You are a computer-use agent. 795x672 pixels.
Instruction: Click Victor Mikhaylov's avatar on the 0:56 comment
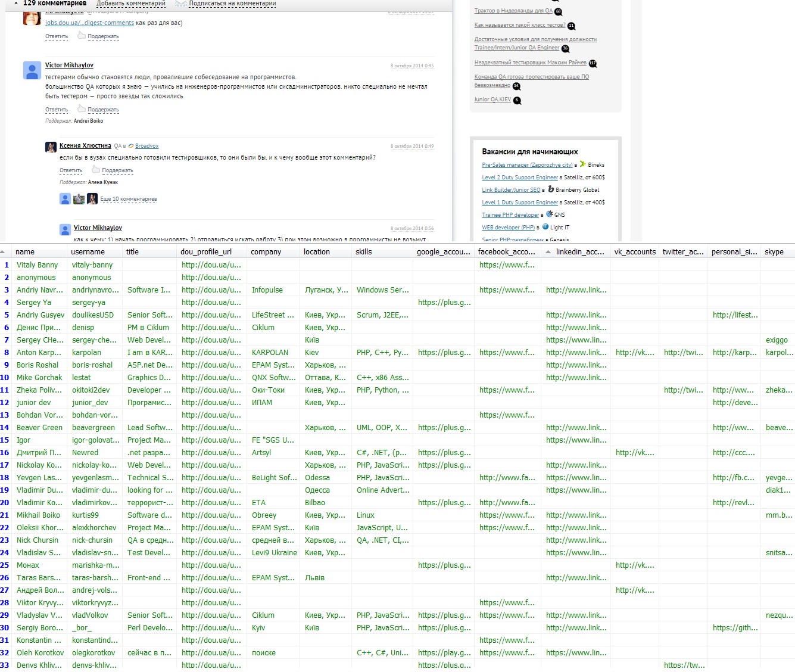(x=66, y=229)
